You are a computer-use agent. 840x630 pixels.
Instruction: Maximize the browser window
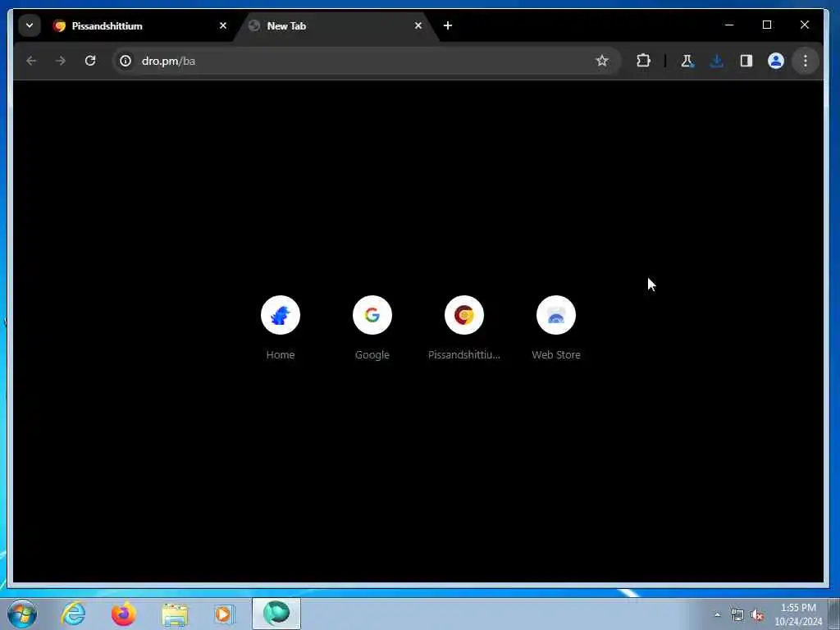(767, 25)
